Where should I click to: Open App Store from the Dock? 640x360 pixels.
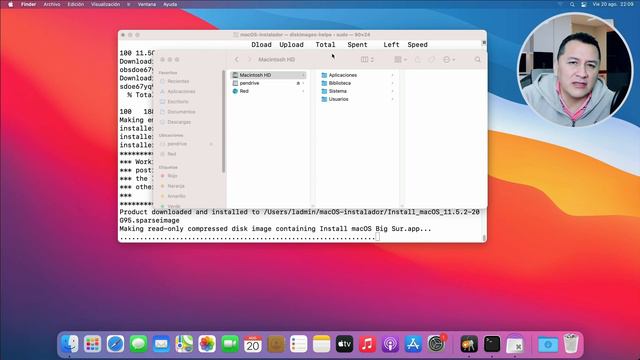(413, 344)
